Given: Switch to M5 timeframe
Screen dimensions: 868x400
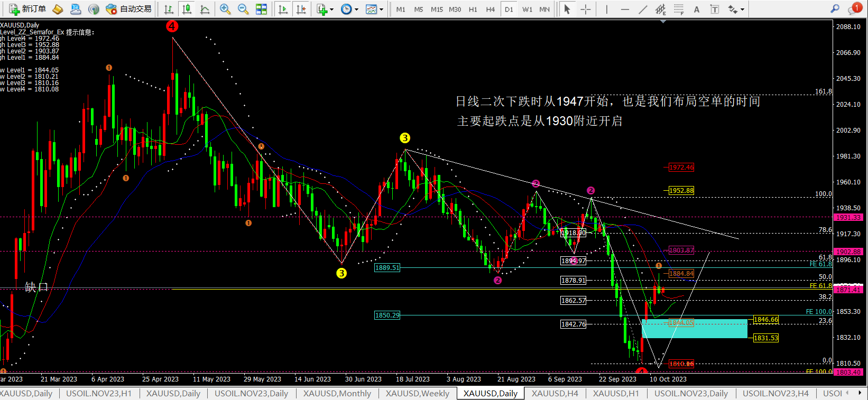Looking at the screenshot, I should [419, 9].
